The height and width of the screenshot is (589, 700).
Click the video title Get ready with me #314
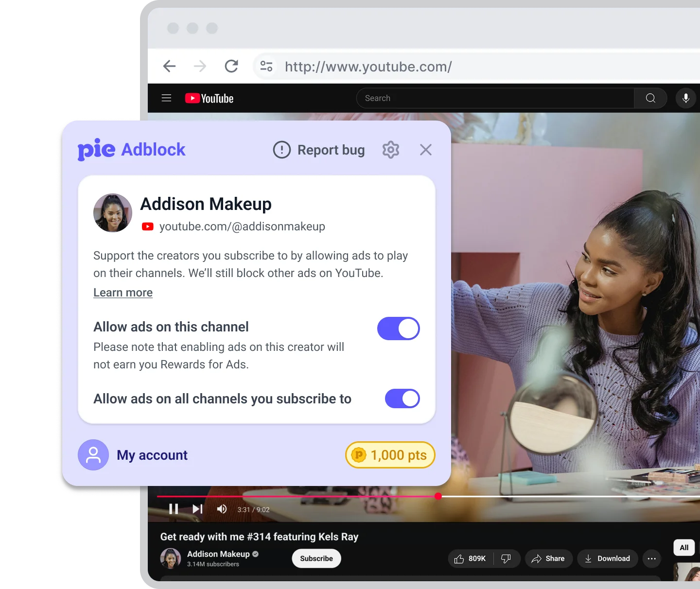[x=259, y=537]
